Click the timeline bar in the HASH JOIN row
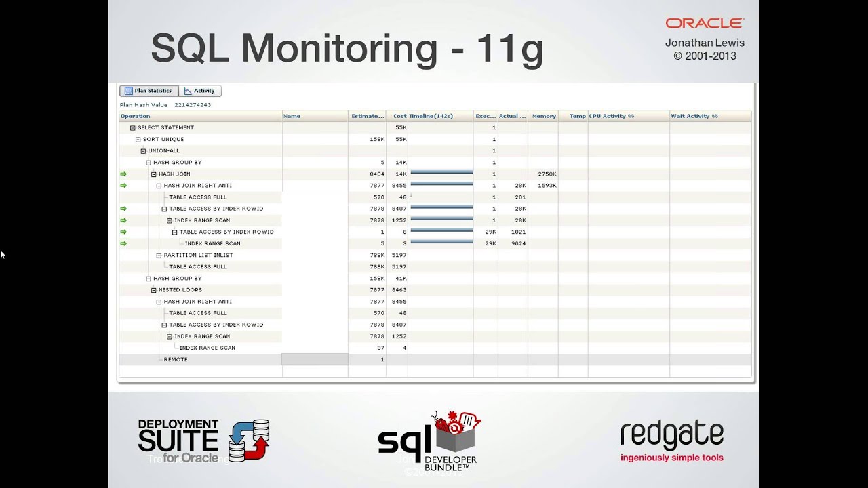This screenshot has width=868, height=488. (441, 172)
